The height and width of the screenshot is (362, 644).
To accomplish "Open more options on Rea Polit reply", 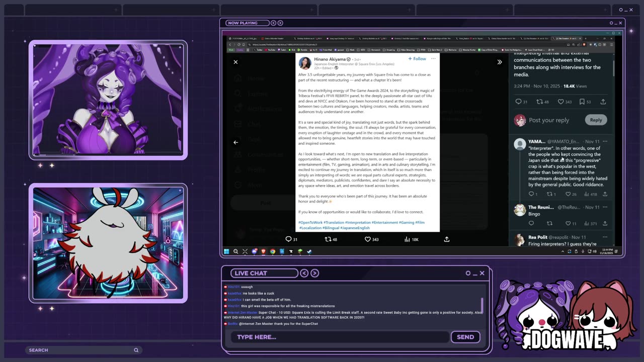I will click(605, 237).
